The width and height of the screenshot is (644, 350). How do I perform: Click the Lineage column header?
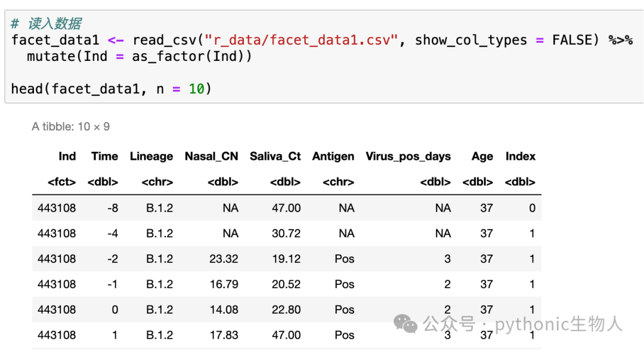151,156
